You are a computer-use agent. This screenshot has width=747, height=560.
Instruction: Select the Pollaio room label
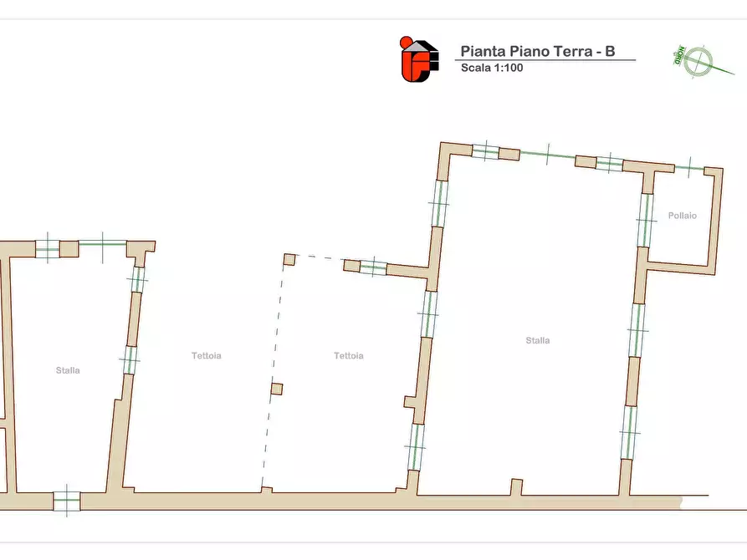pos(682,216)
